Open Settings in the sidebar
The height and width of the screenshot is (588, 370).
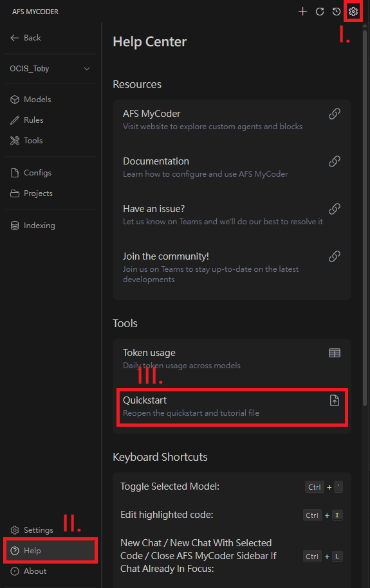tap(50, 530)
